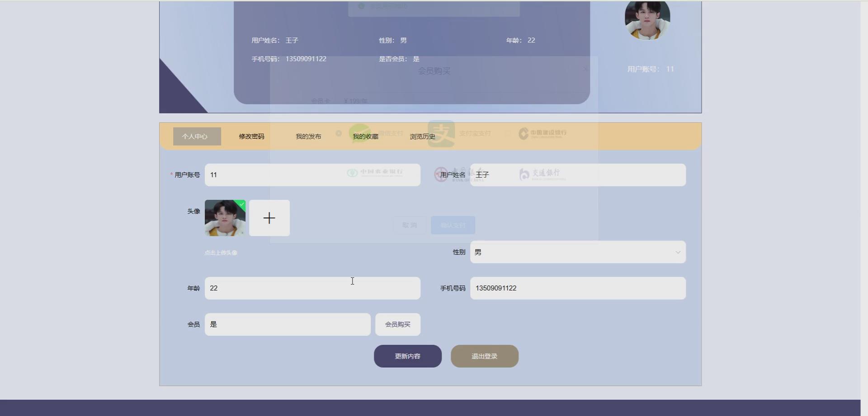Click the header text 手机号码: 13509091122
This screenshot has height=416, width=868.
(289, 59)
